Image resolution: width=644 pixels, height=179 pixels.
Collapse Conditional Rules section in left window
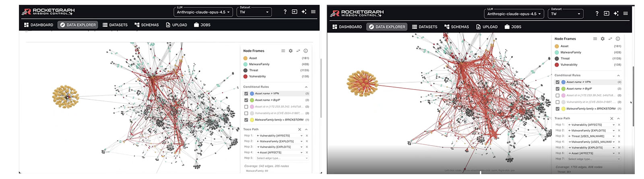(x=306, y=87)
